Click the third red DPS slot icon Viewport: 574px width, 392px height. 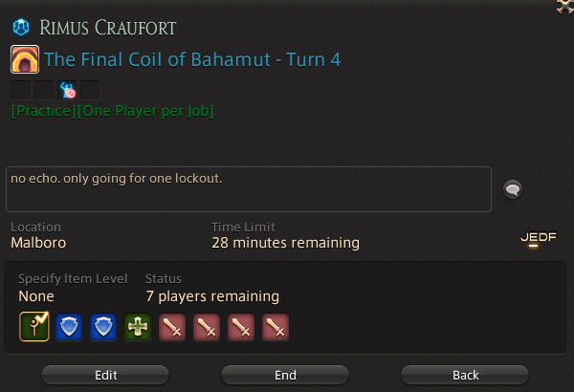241,327
